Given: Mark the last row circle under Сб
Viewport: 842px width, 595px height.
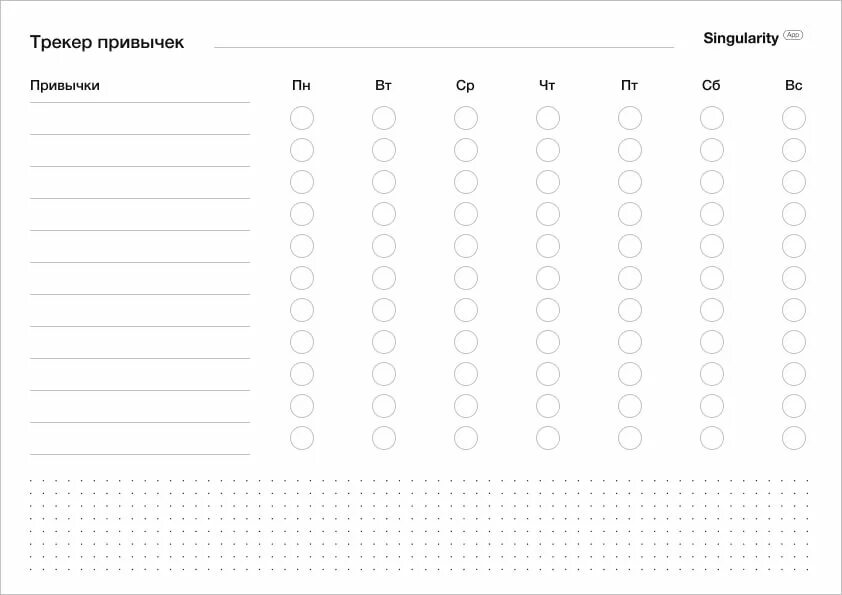Looking at the screenshot, I should 712,438.
